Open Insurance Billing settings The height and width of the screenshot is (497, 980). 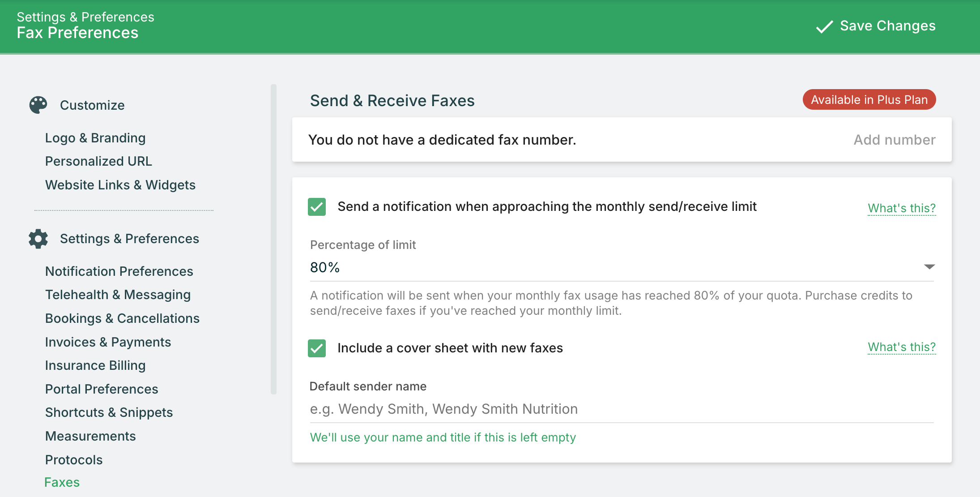tap(95, 365)
